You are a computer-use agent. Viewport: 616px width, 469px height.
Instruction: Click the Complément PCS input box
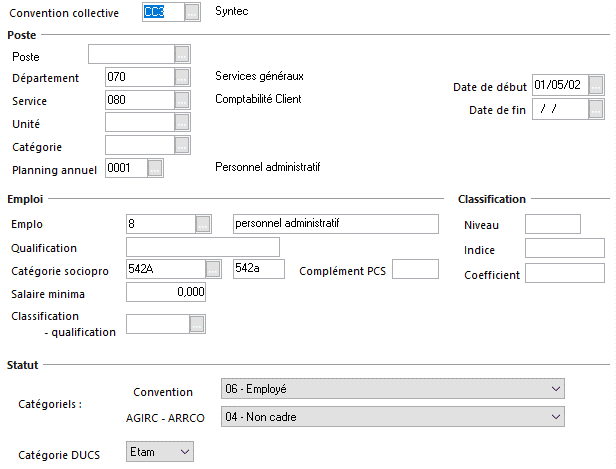coord(415,269)
